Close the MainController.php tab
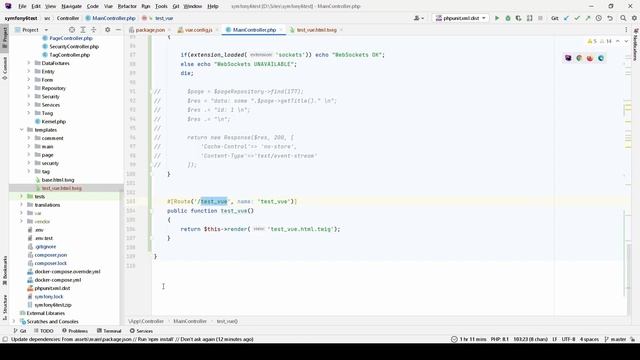Image resolution: width=640 pixels, height=360 pixels. point(282,30)
